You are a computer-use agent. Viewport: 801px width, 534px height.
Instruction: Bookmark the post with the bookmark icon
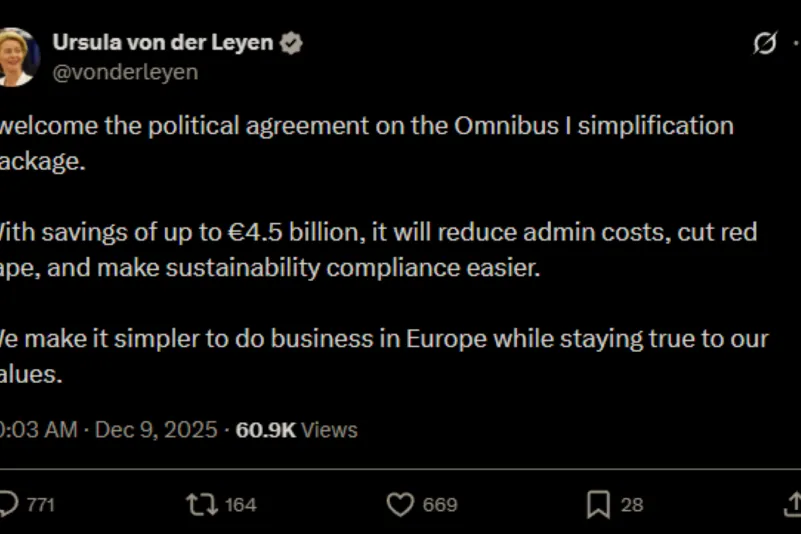click(598, 504)
